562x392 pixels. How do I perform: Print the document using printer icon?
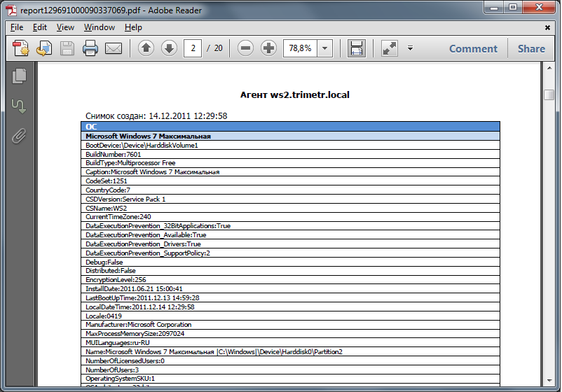(x=90, y=48)
